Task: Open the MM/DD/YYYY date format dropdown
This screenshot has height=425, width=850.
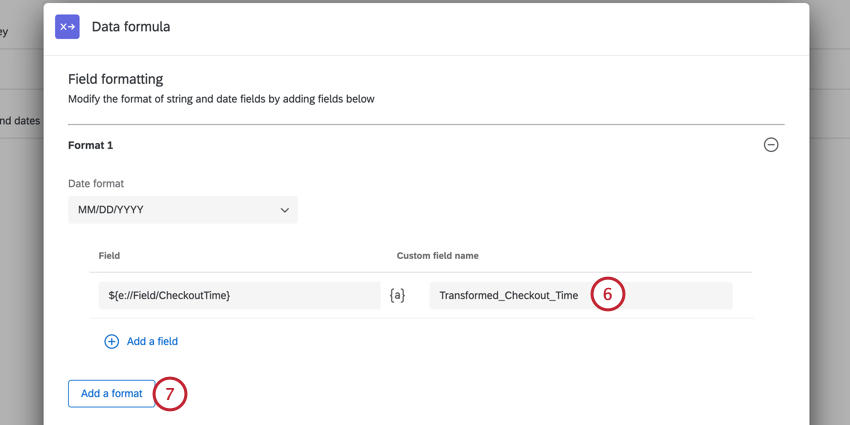Action: click(182, 210)
